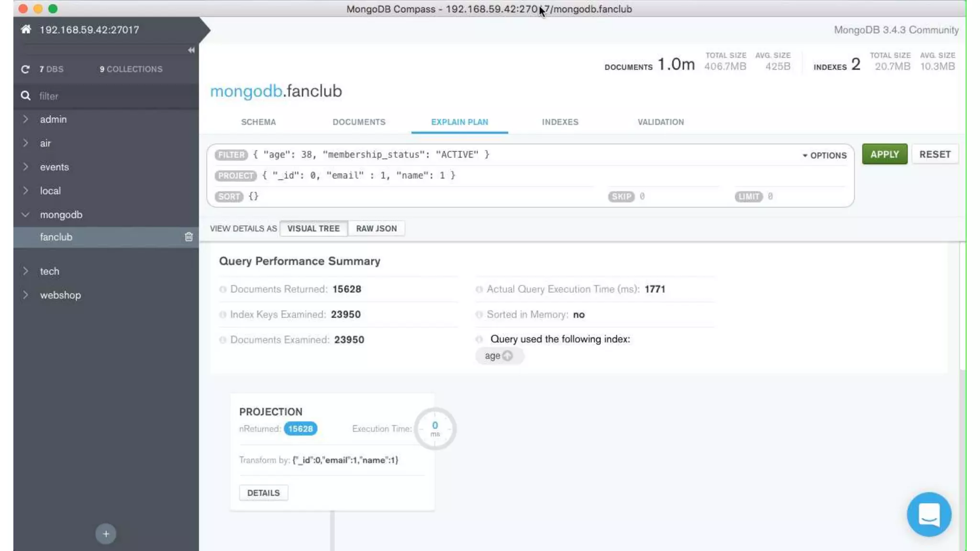Collapse the sidebar with the double-arrow icon
This screenshot has width=980, height=551.
pos(191,50)
